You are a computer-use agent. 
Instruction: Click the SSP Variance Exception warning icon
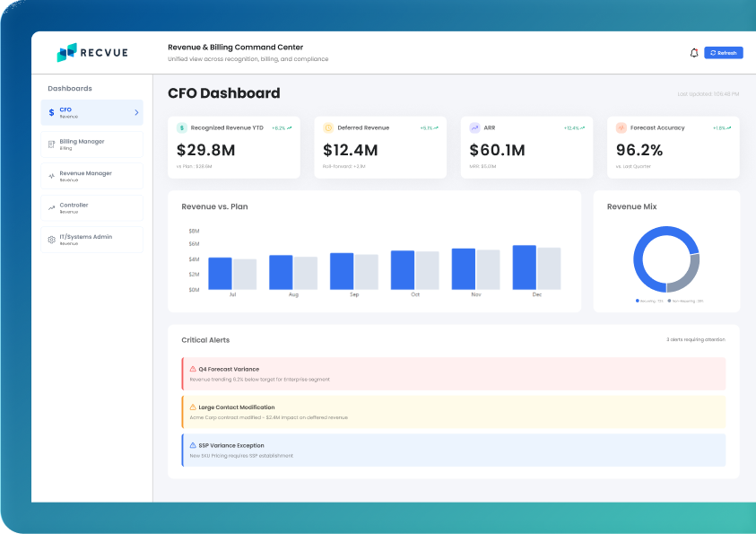[192, 445]
